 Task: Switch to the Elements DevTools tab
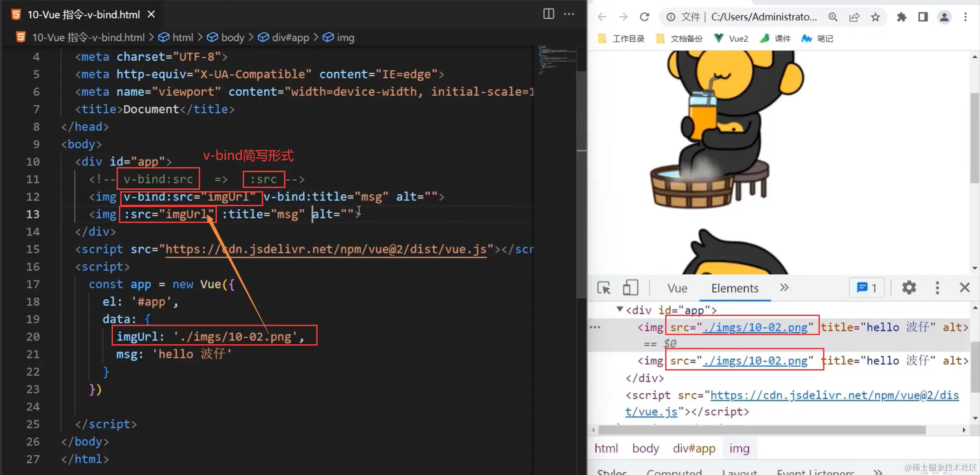pyautogui.click(x=735, y=288)
